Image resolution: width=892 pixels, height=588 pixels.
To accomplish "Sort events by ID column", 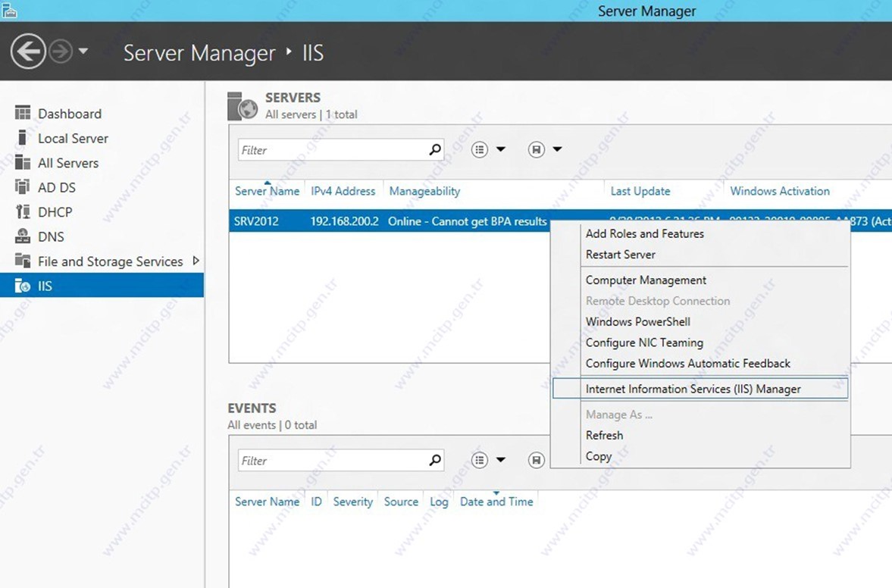I will [x=316, y=502].
